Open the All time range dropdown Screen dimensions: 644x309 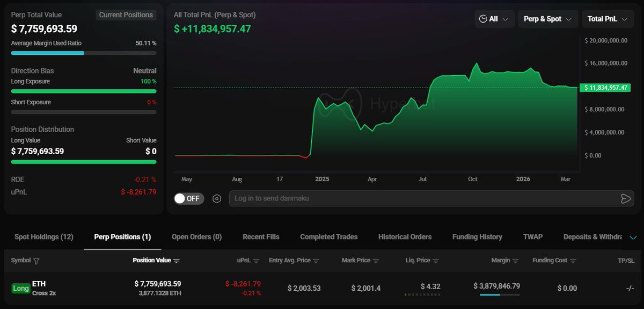pos(494,19)
